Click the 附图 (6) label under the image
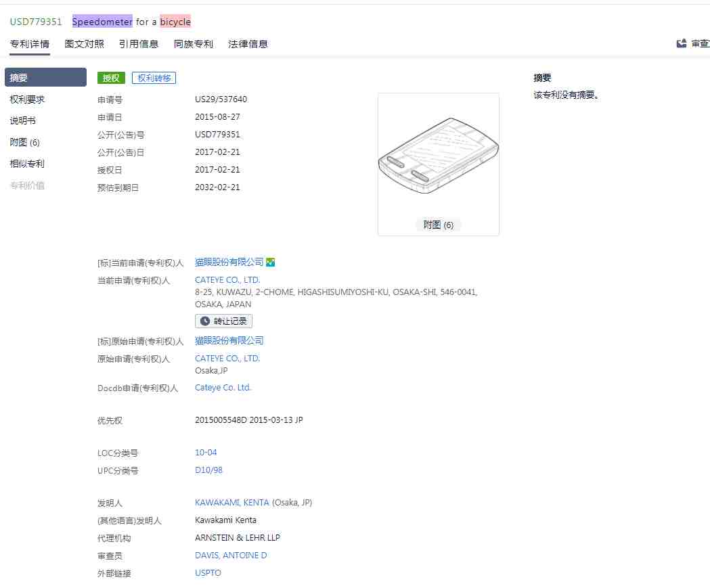Image resolution: width=710 pixels, height=588 pixels. point(438,225)
